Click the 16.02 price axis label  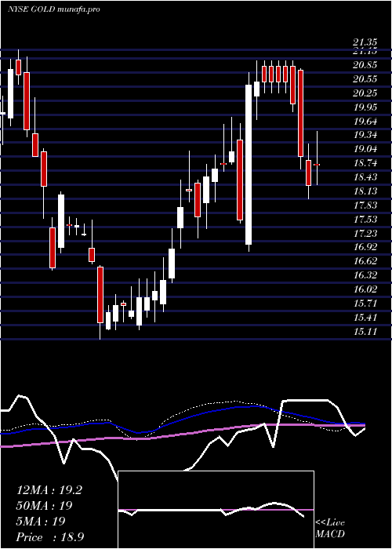coord(365,289)
